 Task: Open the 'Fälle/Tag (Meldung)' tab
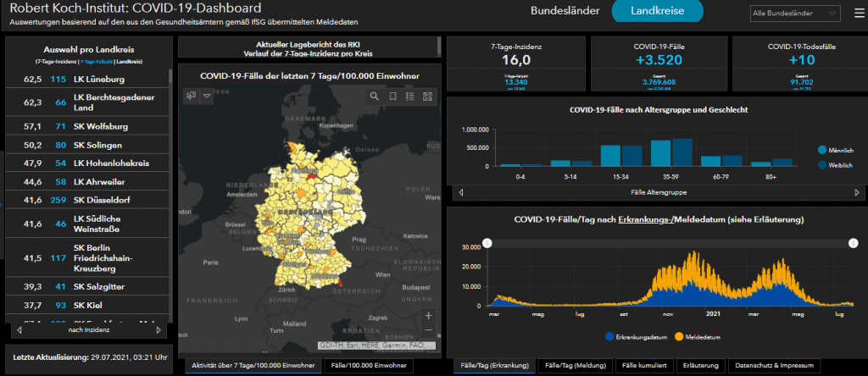coord(576,366)
